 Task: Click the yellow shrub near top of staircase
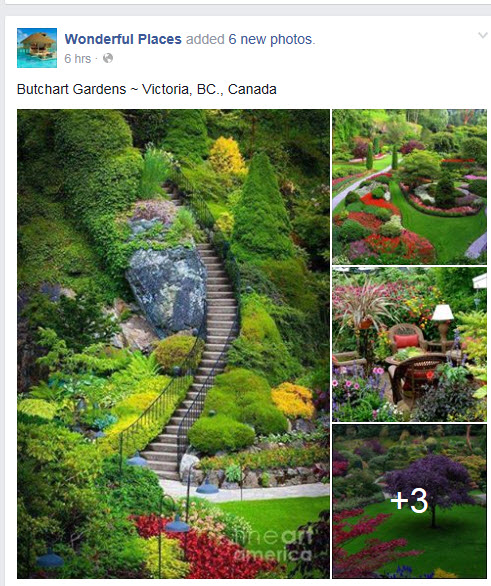(x=227, y=156)
